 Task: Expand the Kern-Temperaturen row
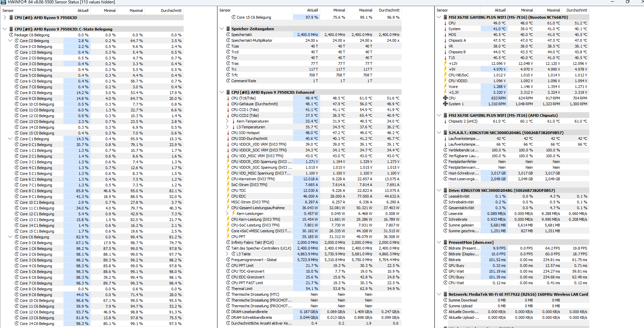point(227,121)
